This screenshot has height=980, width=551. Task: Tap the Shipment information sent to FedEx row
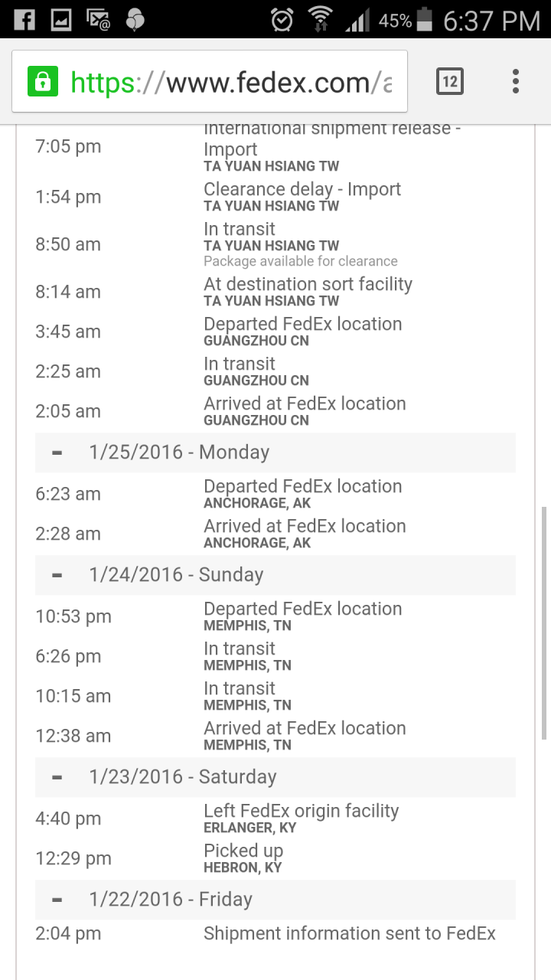pyautogui.click(x=275, y=933)
